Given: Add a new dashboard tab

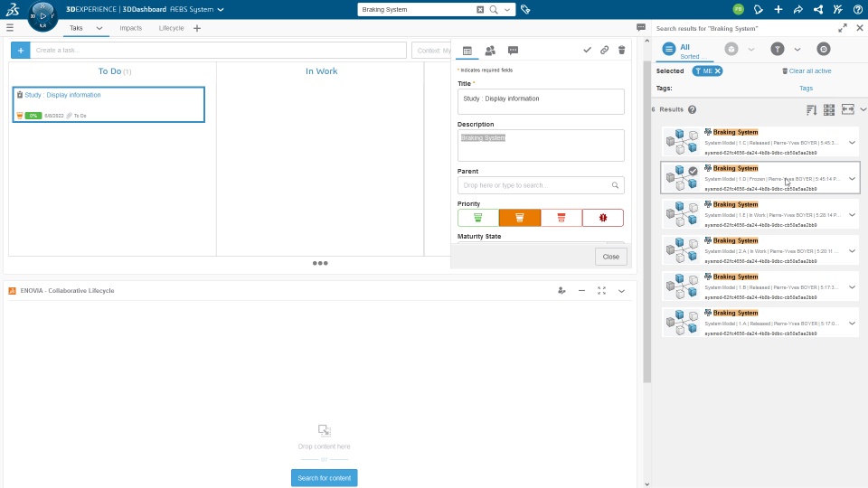Looking at the screenshot, I should click(197, 28).
